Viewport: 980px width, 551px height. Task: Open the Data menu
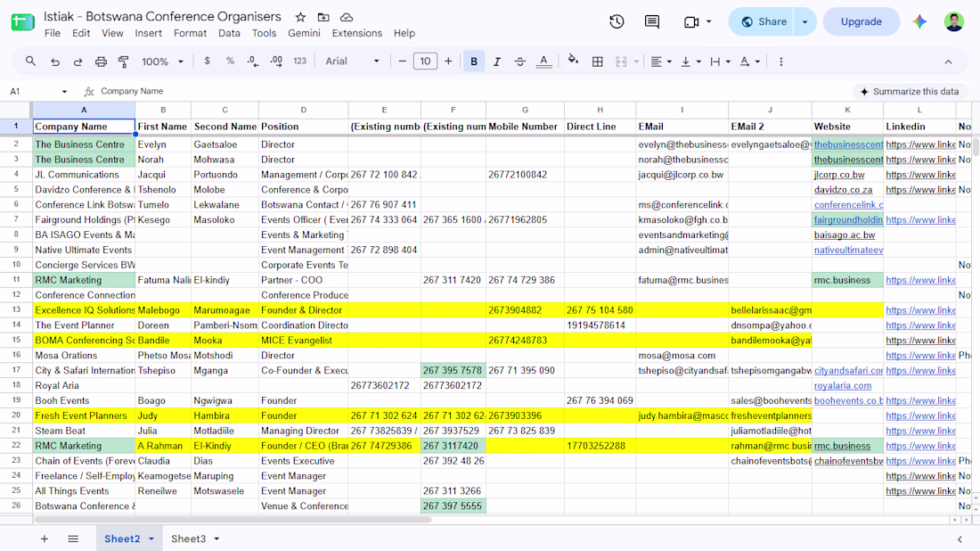(229, 33)
